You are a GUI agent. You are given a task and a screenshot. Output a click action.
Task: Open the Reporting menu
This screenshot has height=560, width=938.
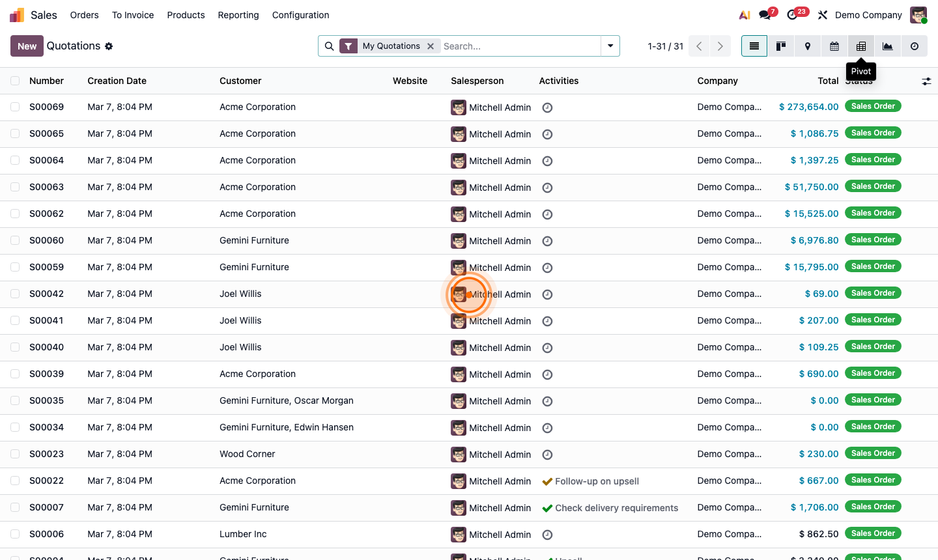pos(238,15)
